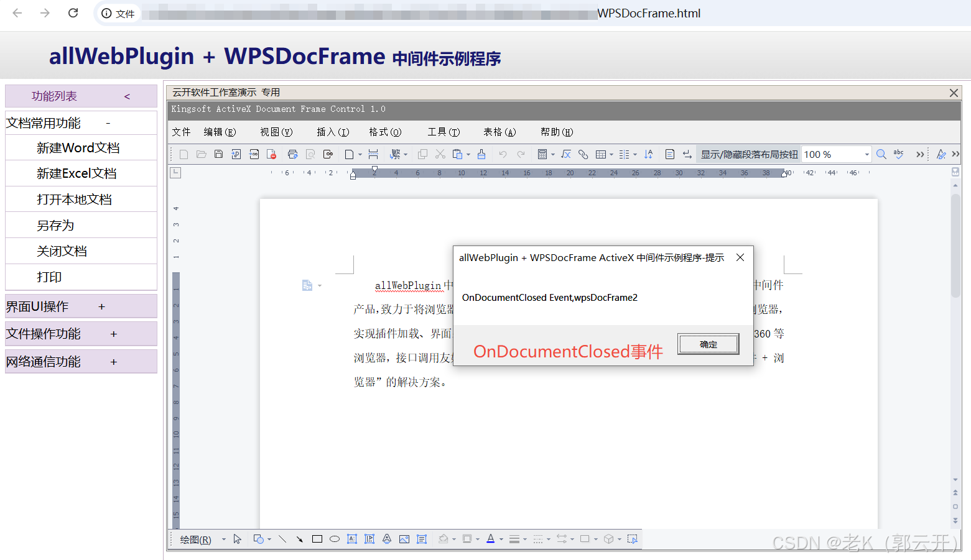Image resolution: width=971 pixels, height=560 pixels.
Task: Click the 显示/隐藏段落布局按钮 toolbar button
Action: (x=749, y=154)
